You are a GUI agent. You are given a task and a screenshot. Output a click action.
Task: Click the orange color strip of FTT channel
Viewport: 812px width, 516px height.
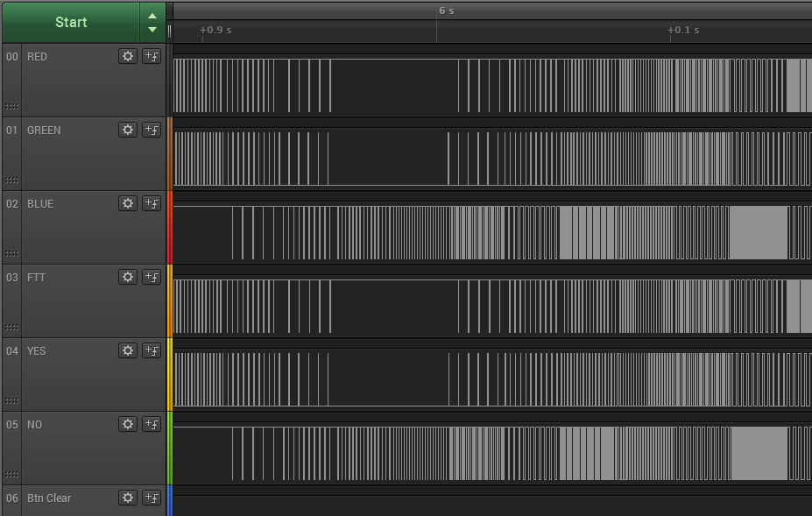coord(169,301)
